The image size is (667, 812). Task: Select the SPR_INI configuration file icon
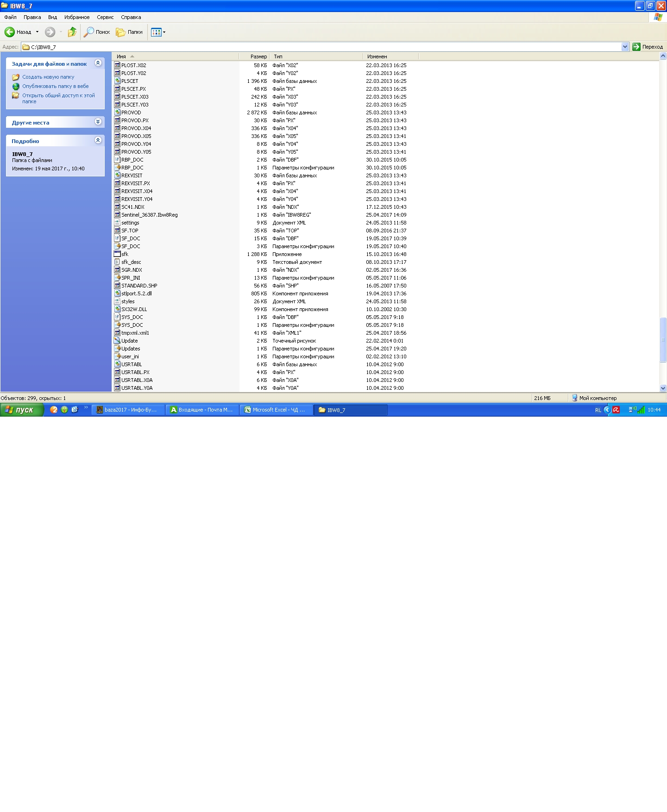[x=117, y=278]
